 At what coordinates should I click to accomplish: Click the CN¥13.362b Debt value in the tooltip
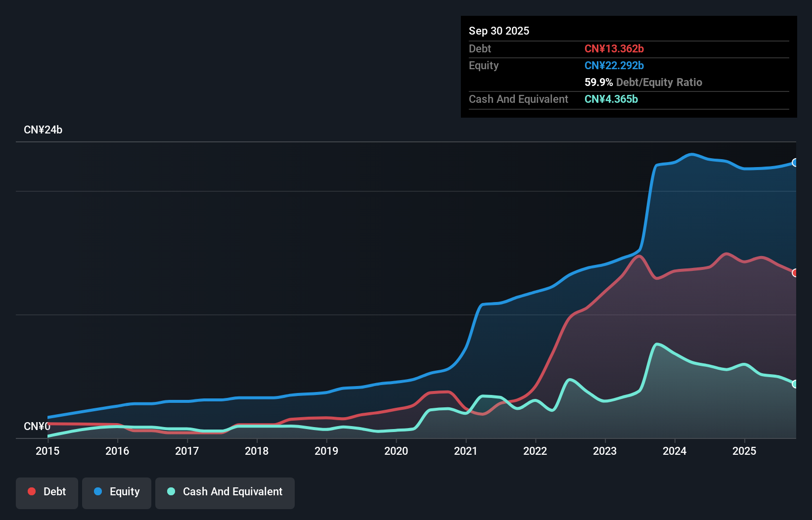(614, 48)
